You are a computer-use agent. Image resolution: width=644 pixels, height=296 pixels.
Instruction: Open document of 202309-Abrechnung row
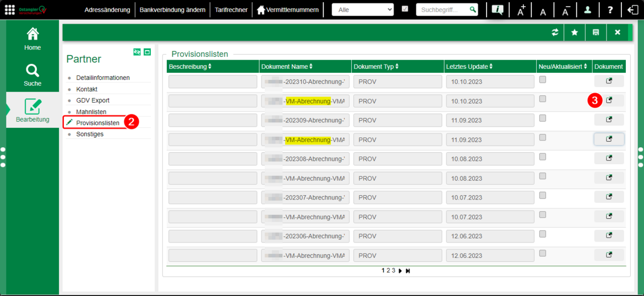(609, 120)
